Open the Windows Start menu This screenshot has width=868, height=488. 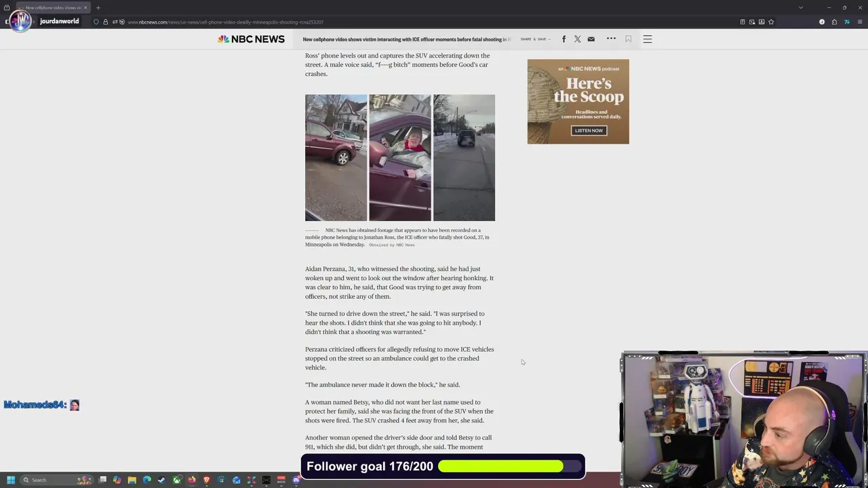11,480
